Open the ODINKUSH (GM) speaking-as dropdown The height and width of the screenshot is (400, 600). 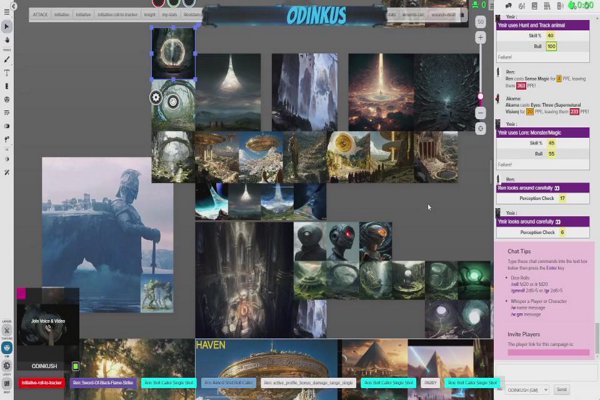pos(528,390)
